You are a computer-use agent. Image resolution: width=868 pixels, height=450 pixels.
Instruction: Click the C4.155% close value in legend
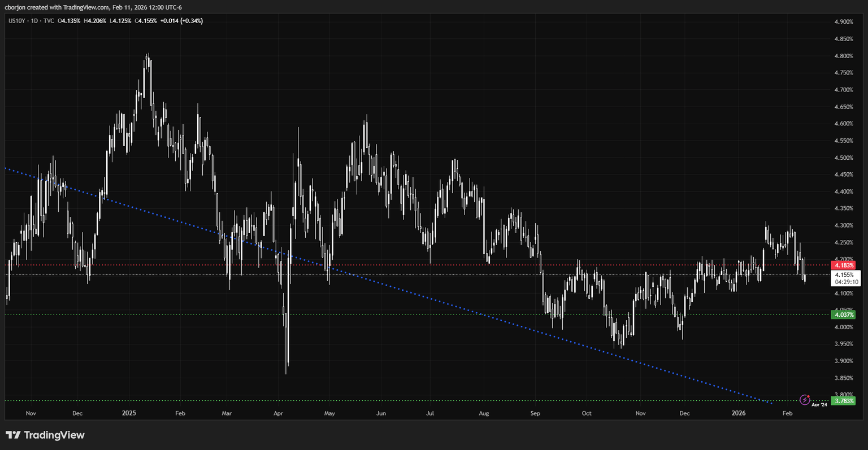[x=146, y=21]
